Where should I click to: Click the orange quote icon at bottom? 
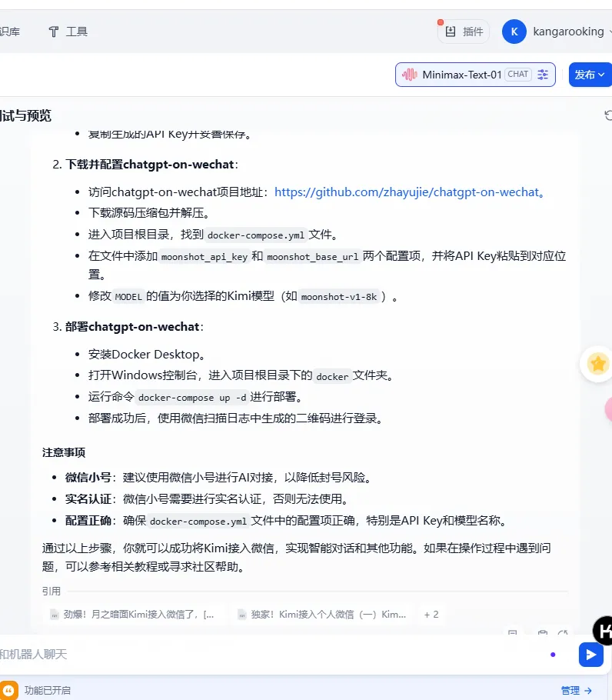(9, 690)
